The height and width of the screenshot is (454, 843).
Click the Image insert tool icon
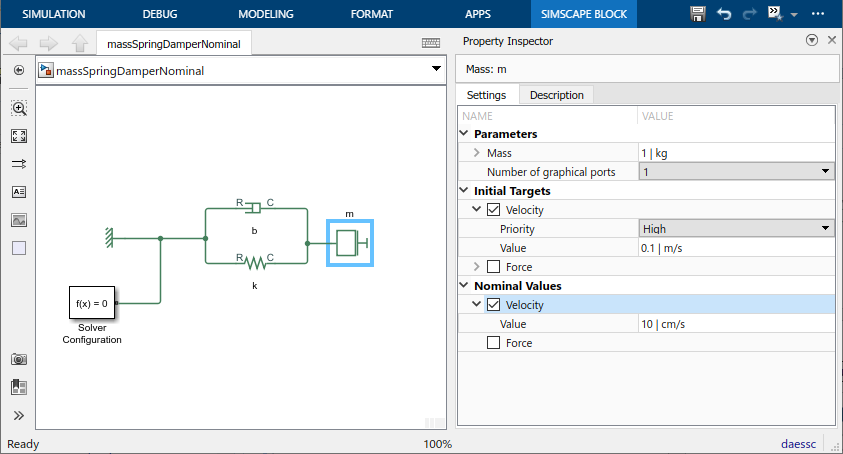point(19,220)
